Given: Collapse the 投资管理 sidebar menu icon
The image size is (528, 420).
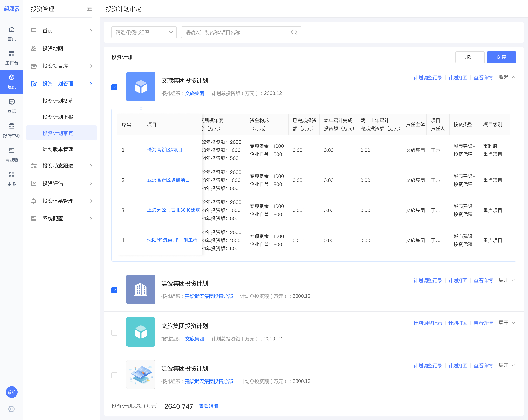Looking at the screenshot, I should (89, 9).
